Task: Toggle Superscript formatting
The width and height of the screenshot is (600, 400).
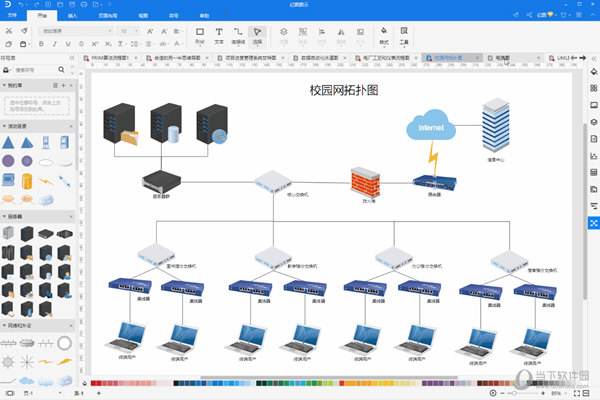Action: [x=95, y=44]
